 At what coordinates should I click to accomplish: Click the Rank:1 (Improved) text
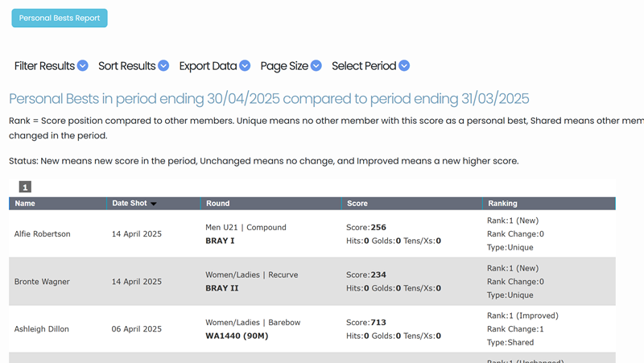click(522, 316)
